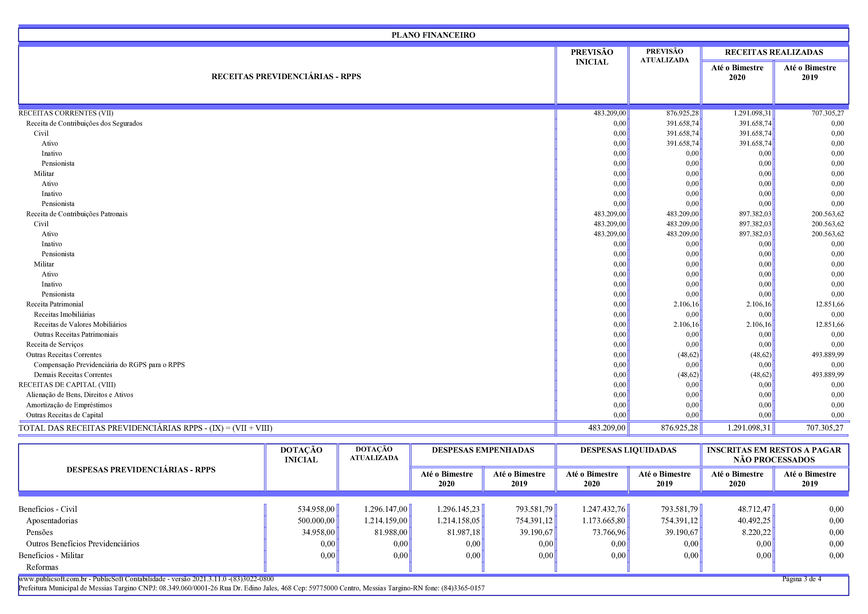Select the Receita Patrimonial row label
This screenshot has height=614, width=868.
click(x=55, y=304)
